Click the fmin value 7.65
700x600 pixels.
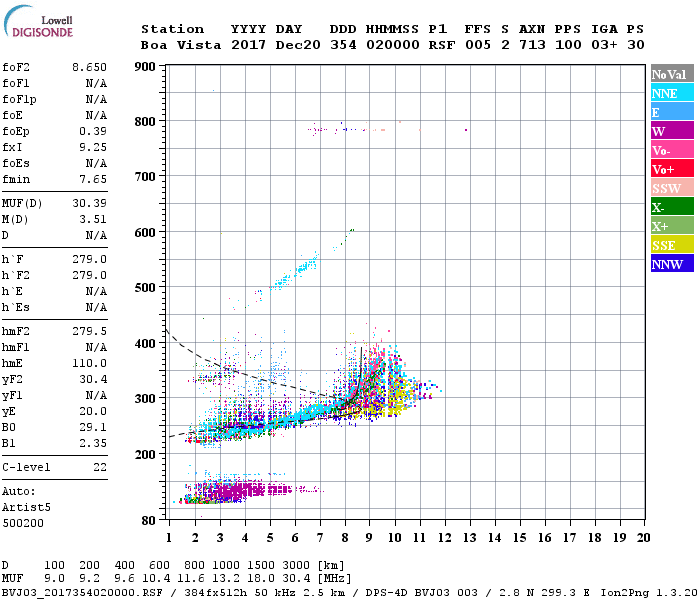point(93,179)
